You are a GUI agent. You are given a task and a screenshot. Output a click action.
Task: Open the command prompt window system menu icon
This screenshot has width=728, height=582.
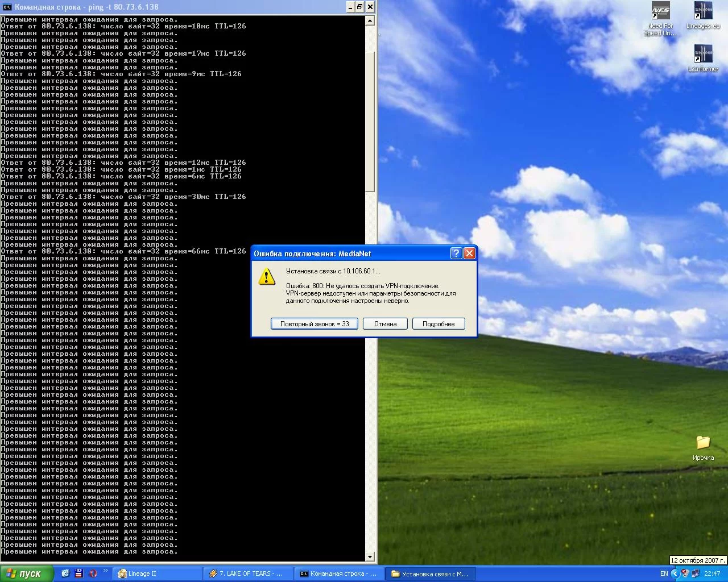(x=7, y=7)
